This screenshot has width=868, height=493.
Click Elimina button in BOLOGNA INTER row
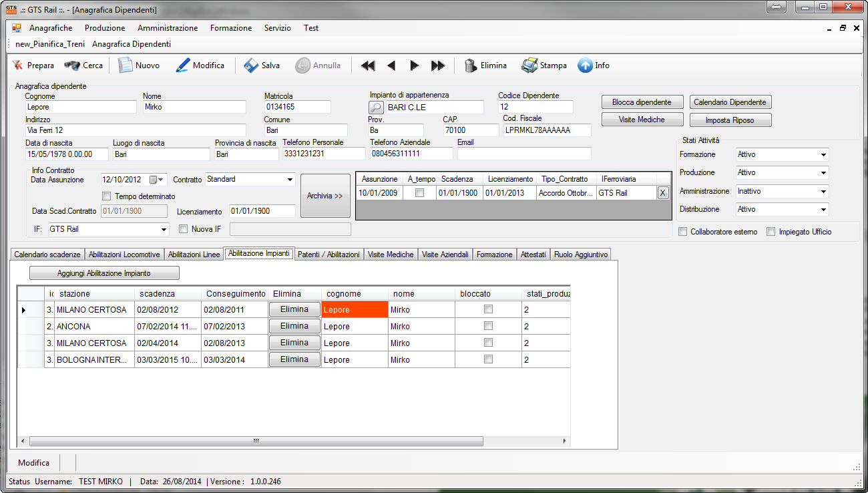tap(294, 359)
